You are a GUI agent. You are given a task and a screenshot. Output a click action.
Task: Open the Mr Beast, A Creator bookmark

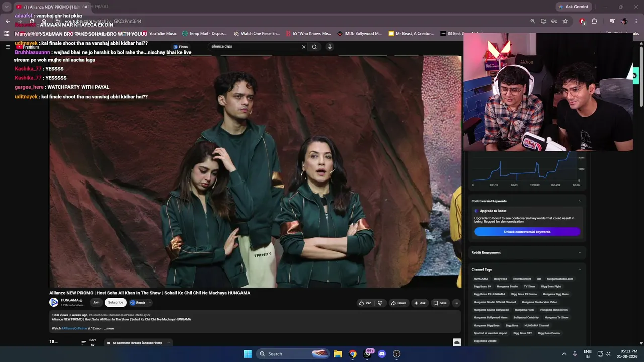[x=411, y=34]
